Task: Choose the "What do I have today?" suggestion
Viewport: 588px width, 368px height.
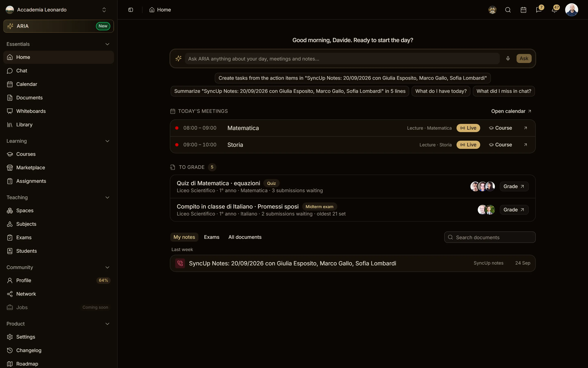Action: (x=441, y=91)
